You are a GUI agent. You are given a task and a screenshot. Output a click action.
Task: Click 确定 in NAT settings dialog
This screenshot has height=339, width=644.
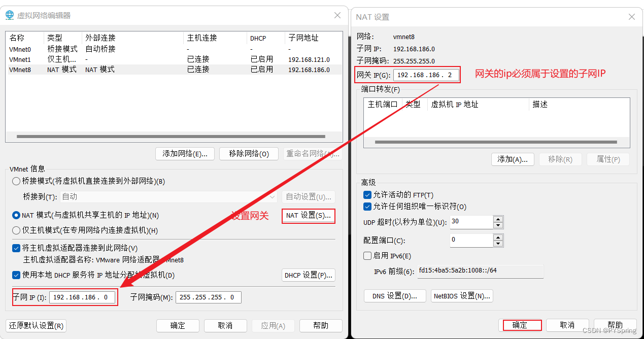[x=520, y=325]
